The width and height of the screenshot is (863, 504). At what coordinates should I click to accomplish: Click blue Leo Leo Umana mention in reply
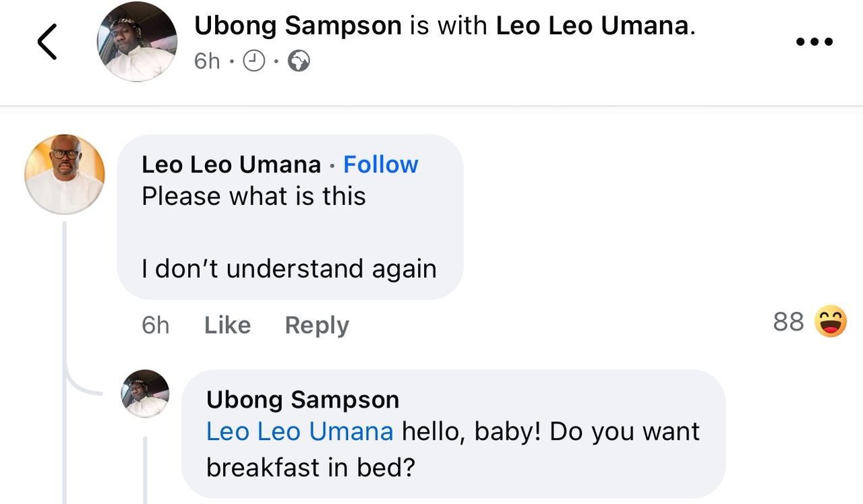tap(299, 432)
